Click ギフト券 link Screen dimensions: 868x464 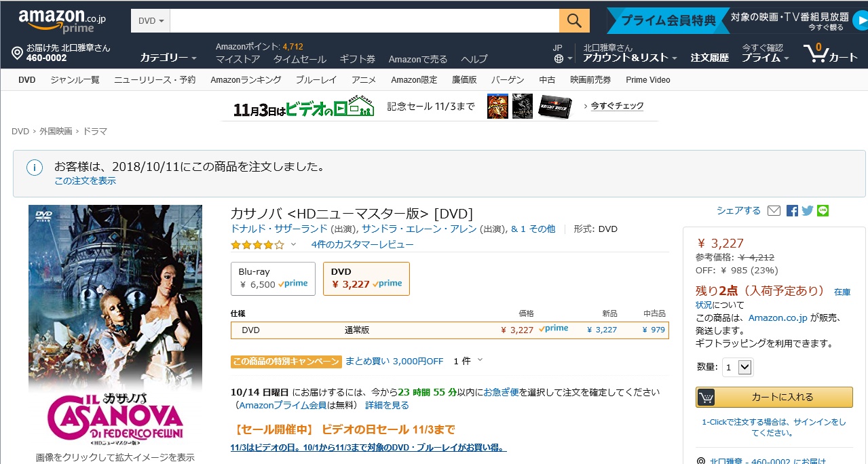[x=357, y=59]
